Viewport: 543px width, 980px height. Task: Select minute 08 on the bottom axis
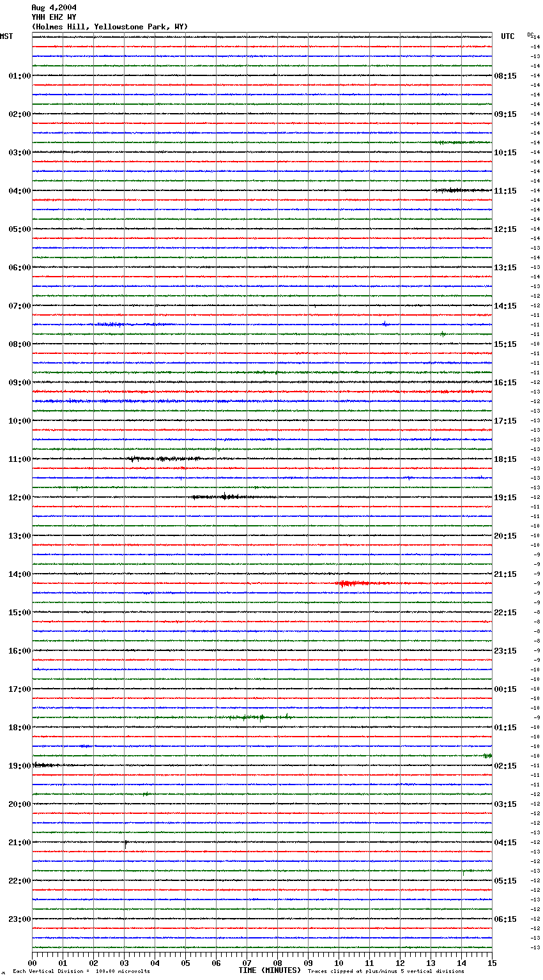pos(277,963)
